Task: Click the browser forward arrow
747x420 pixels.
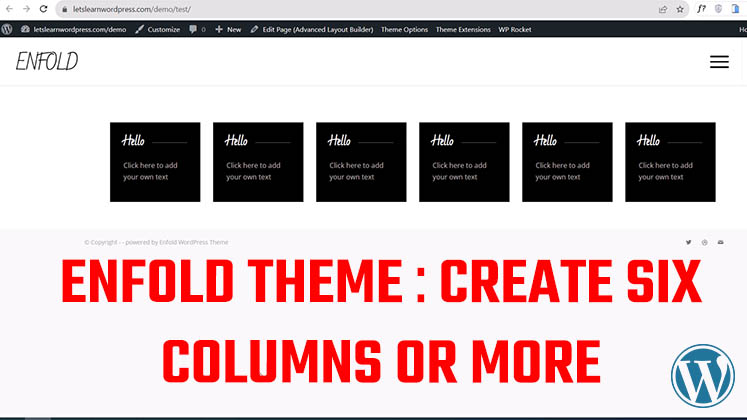Action: 26,9
